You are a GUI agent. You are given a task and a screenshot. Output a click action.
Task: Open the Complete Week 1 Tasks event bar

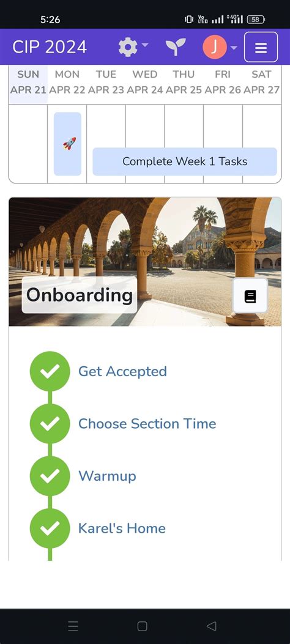pos(185,161)
